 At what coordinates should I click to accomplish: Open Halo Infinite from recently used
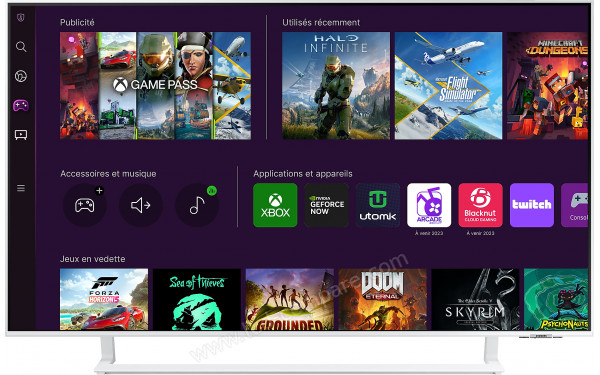coord(336,86)
